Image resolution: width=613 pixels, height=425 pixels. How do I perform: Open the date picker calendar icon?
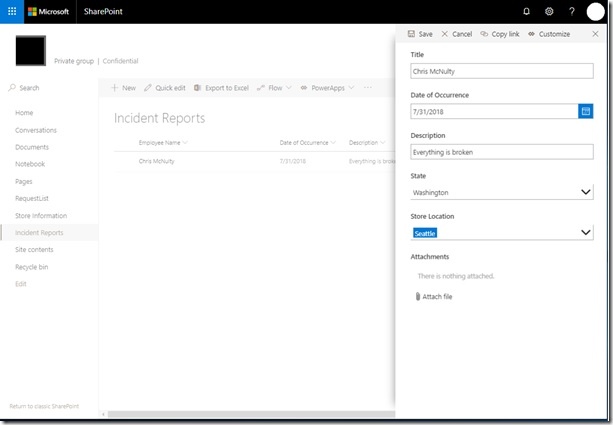[x=586, y=111]
